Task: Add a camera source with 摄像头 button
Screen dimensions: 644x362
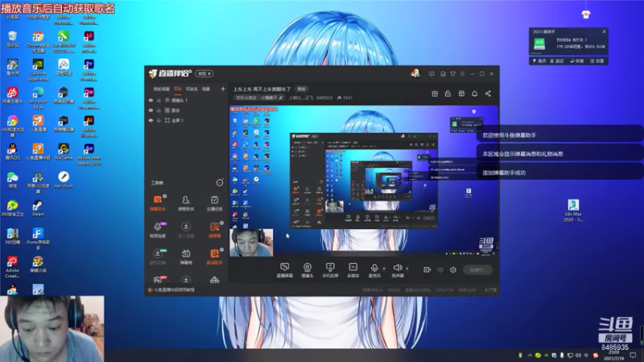Action: click(x=308, y=270)
